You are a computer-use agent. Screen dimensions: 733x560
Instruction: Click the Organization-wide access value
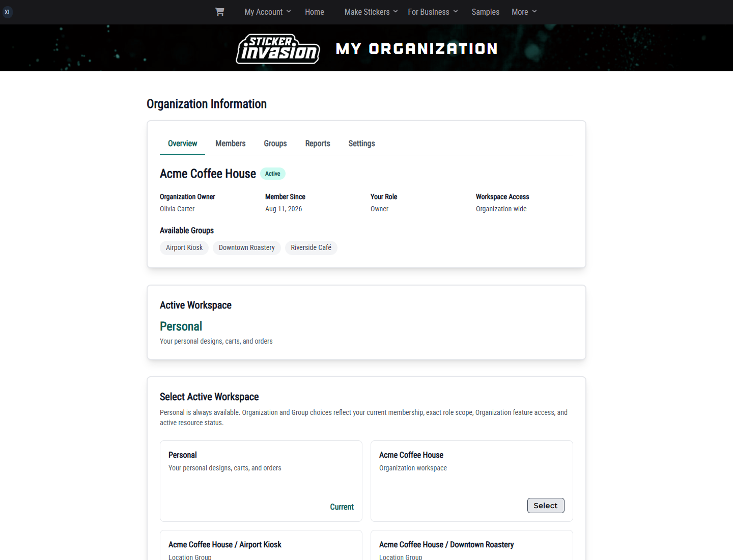coord(501,209)
